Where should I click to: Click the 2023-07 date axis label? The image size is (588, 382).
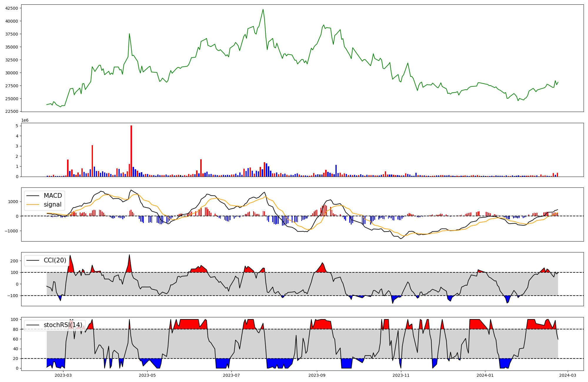(x=231, y=375)
